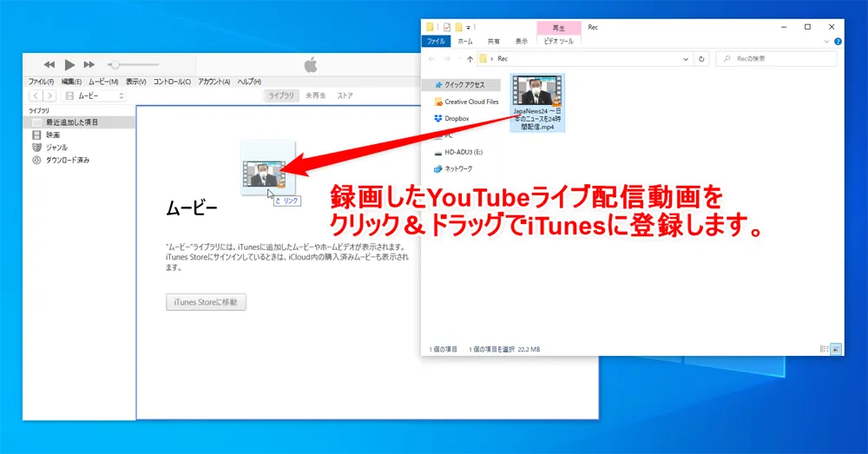Image resolution: width=868 pixels, height=454 pixels.
Task: Open the 編集(E) menu in iTunes
Action: [71, 82]
